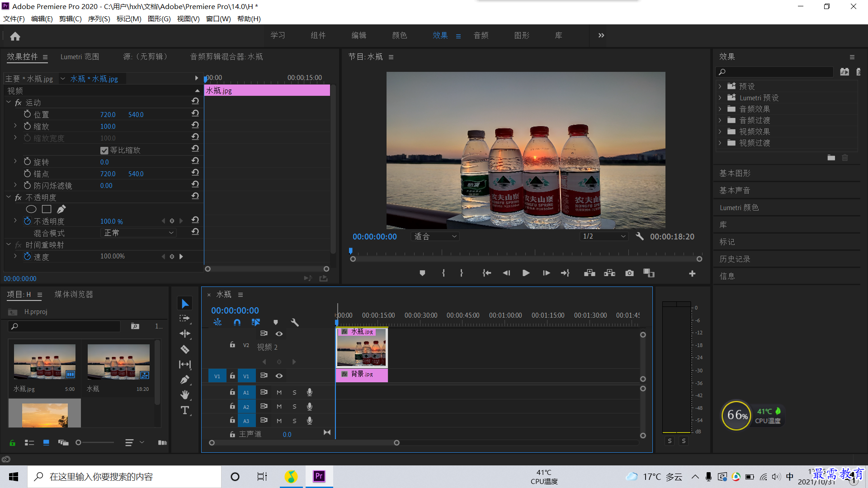868x488 pixels.
Task: Step forward one frame
Action: (x=546, y=273)
